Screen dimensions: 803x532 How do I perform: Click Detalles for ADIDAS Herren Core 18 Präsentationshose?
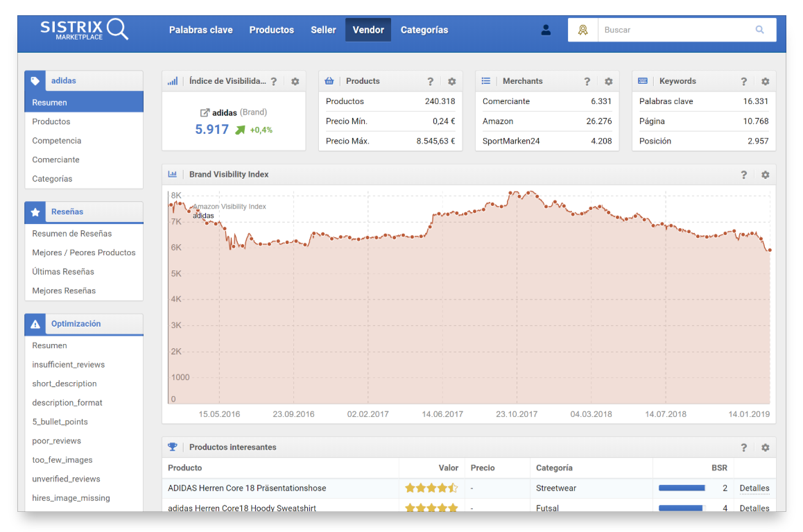tap(754, 488)
